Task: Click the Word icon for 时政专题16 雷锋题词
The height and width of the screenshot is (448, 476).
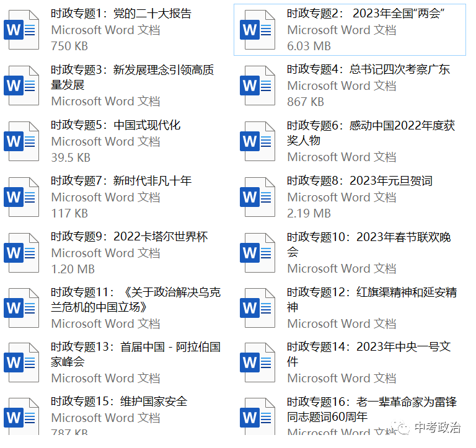Action: click(257, 416)
